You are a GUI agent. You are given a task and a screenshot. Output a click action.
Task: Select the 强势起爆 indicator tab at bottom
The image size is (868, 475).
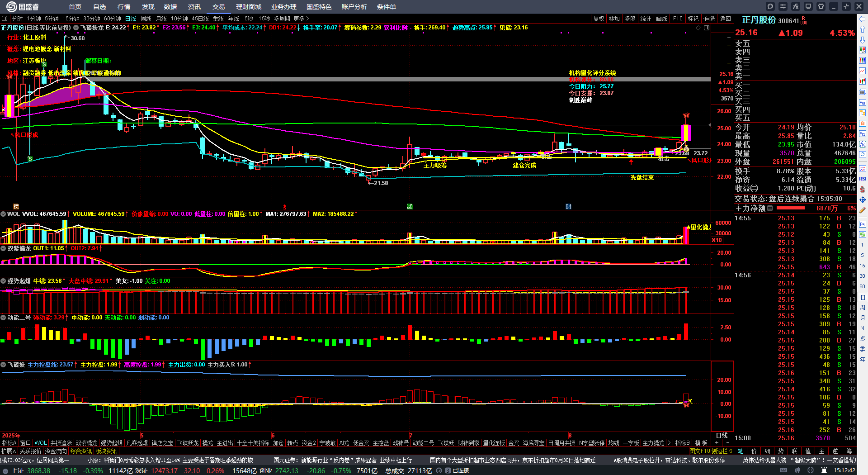pos(112,443)
